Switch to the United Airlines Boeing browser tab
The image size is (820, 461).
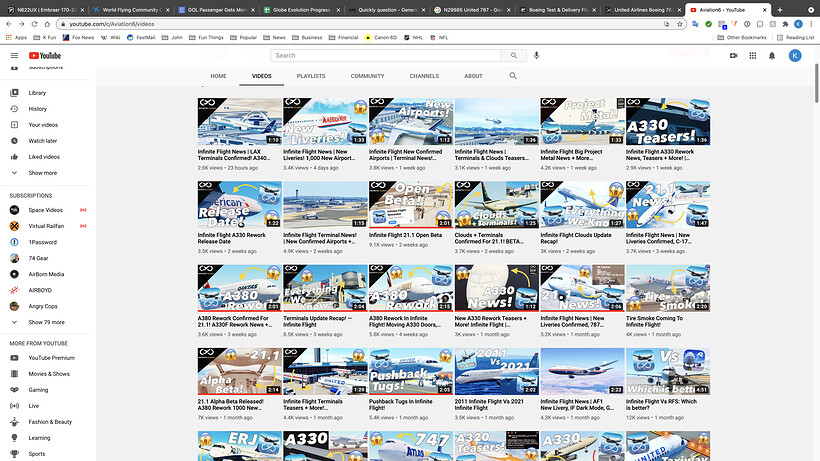[642, 9]
